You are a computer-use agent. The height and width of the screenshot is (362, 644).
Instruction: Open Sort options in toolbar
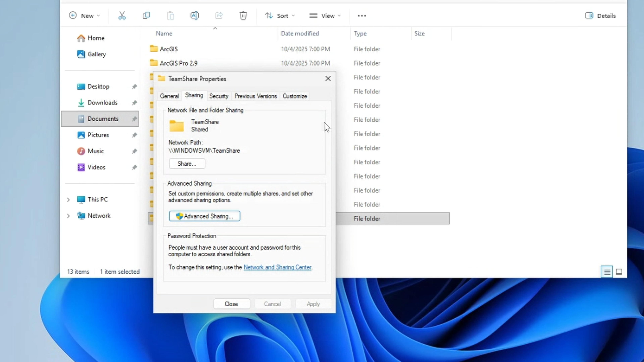(x=280, y=15)
